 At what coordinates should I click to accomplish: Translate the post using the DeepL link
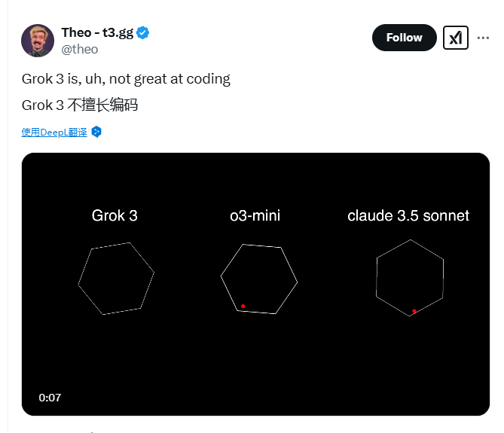(x=54, y=133)
